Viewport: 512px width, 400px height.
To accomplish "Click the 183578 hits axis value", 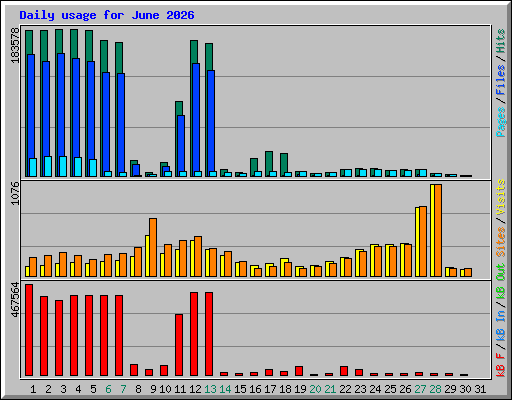I will pyautogui.click(x=15, y=45).
